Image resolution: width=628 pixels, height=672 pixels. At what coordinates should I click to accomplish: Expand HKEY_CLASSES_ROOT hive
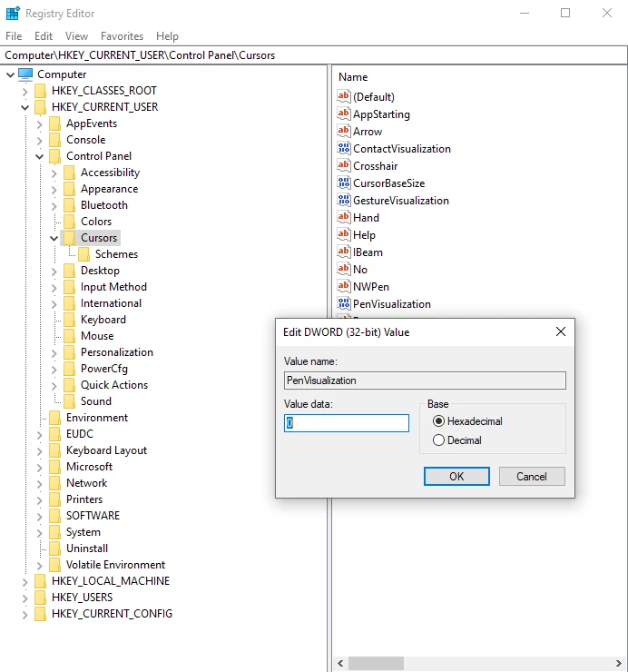(x=25, y=92)
